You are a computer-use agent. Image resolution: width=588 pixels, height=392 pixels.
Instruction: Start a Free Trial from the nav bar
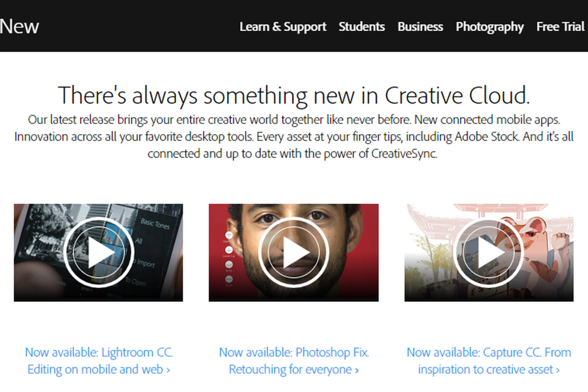click(x=560, y=27)
